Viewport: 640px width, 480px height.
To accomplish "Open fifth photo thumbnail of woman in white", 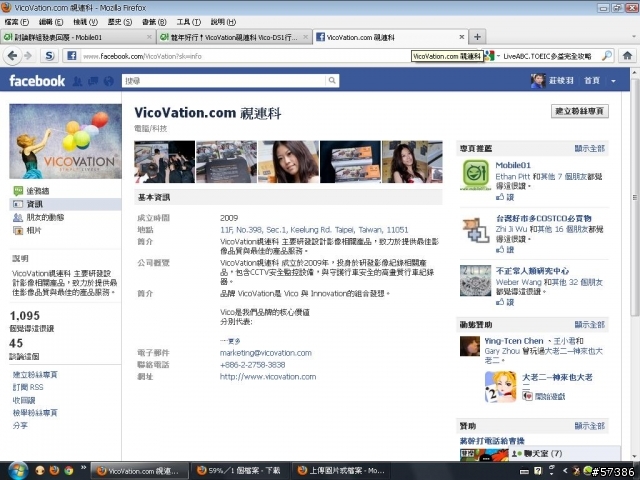I will pos(412,162).
